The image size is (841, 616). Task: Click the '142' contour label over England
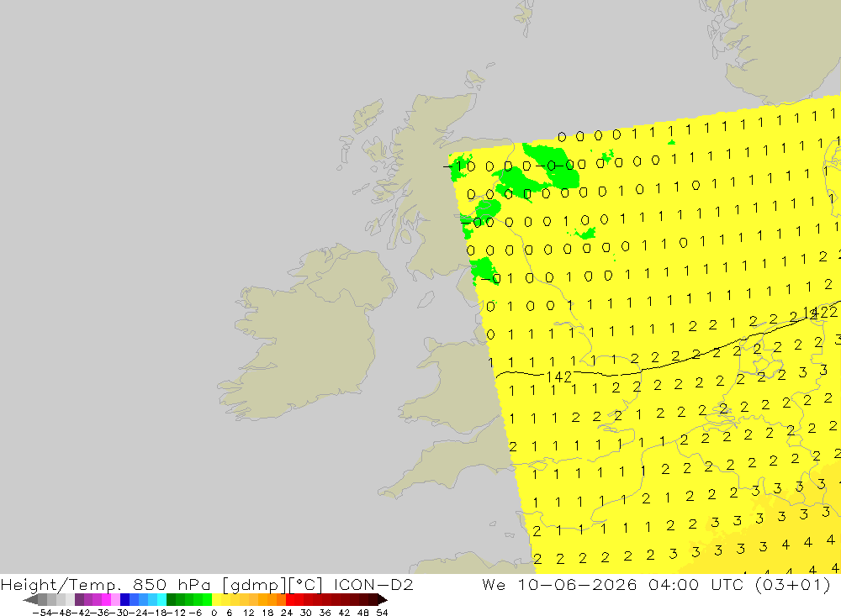[559, 376]
